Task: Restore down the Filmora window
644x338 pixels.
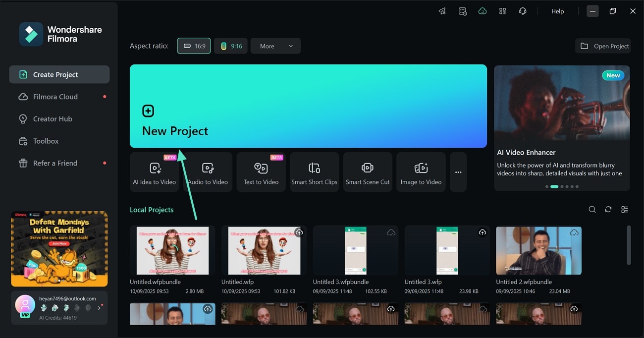Action: coord(613,11)
